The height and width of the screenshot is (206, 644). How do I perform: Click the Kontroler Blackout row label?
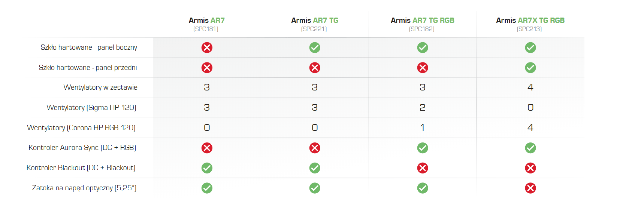[81, 168]
